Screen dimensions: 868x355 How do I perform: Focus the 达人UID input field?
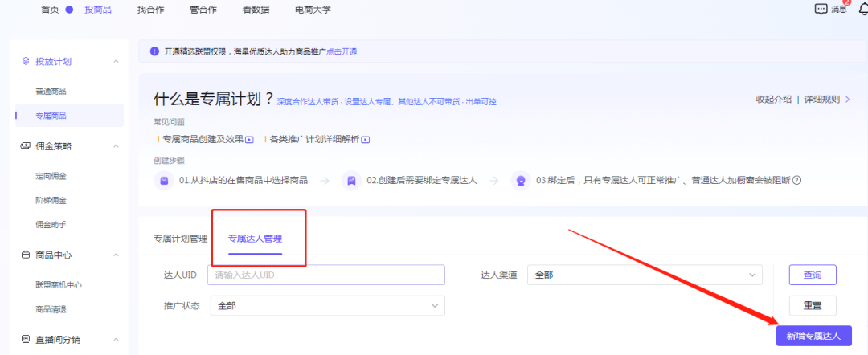(x=325, y=275)
